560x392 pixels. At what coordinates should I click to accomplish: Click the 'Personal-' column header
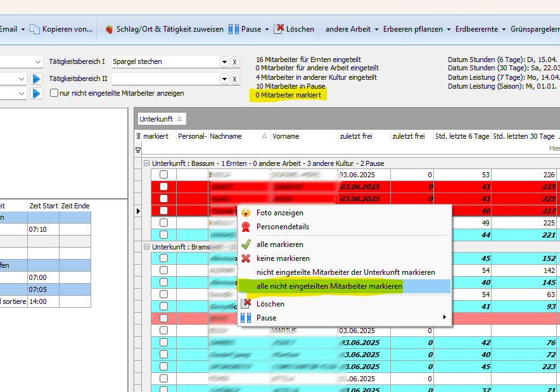click(x=192, y=136)
